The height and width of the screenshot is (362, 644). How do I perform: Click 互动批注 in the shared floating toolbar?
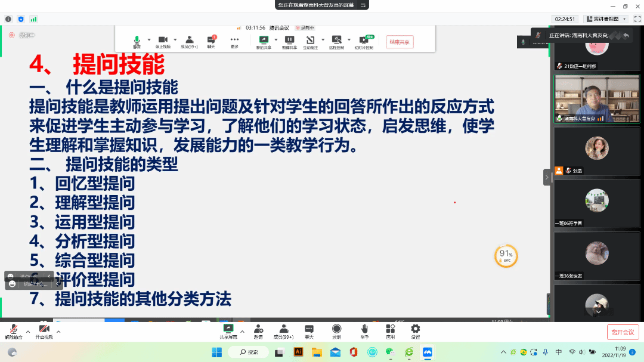click(311, 42)
